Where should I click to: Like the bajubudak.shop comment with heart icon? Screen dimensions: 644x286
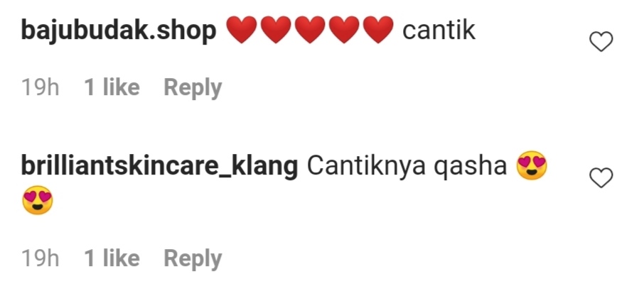pos(601,41)
